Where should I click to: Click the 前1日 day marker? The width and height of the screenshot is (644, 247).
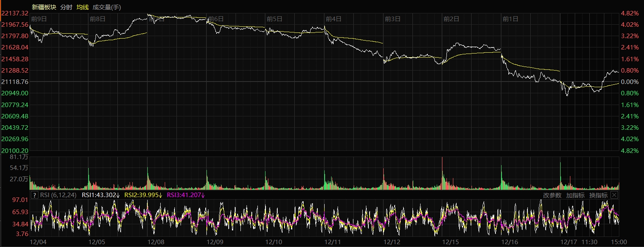click(510, 19)
